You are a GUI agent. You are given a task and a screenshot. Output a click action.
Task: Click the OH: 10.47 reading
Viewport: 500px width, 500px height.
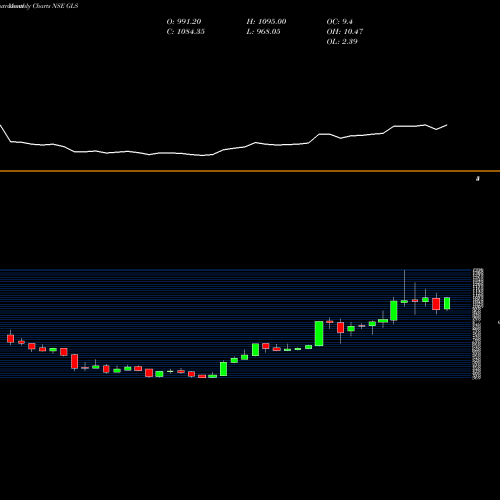[345, 32]
